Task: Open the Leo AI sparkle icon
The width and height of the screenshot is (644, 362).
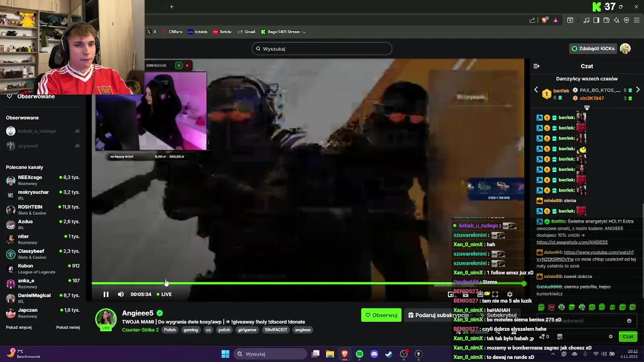Action: [616, 20]
